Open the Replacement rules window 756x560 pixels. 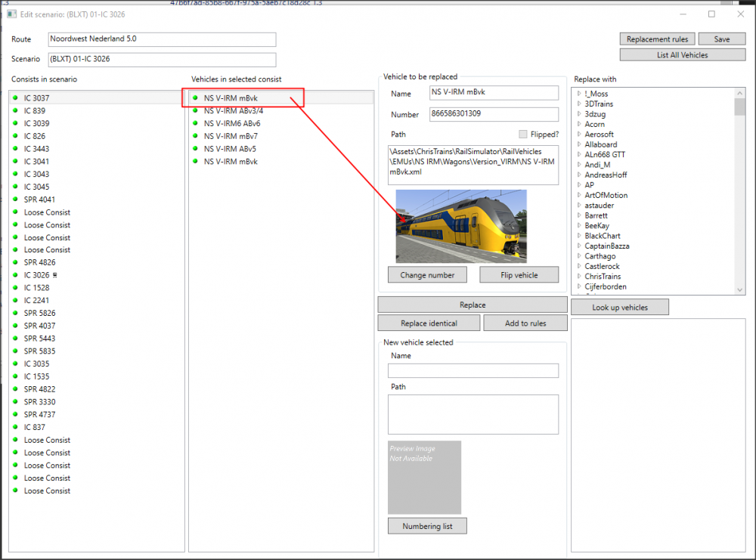pyautogui.click(x=656, y=39)
